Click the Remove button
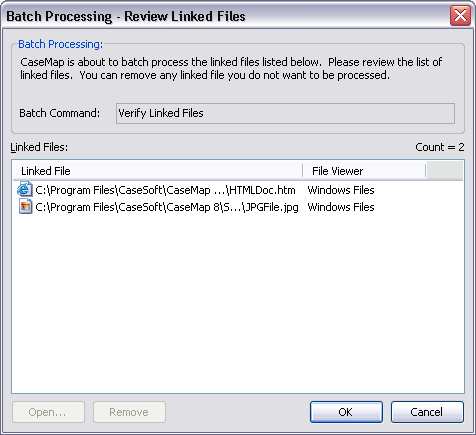 coord(129,412)
